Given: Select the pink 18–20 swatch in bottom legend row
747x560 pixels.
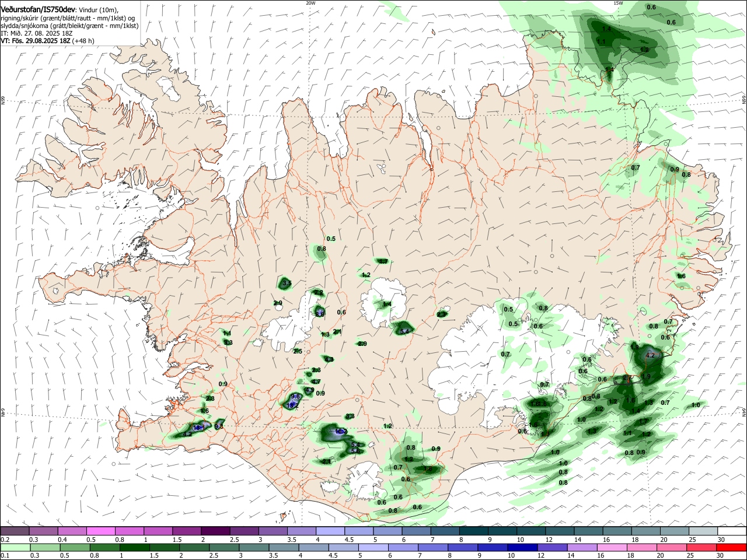Looking at the screenshot, I should 642,547.
